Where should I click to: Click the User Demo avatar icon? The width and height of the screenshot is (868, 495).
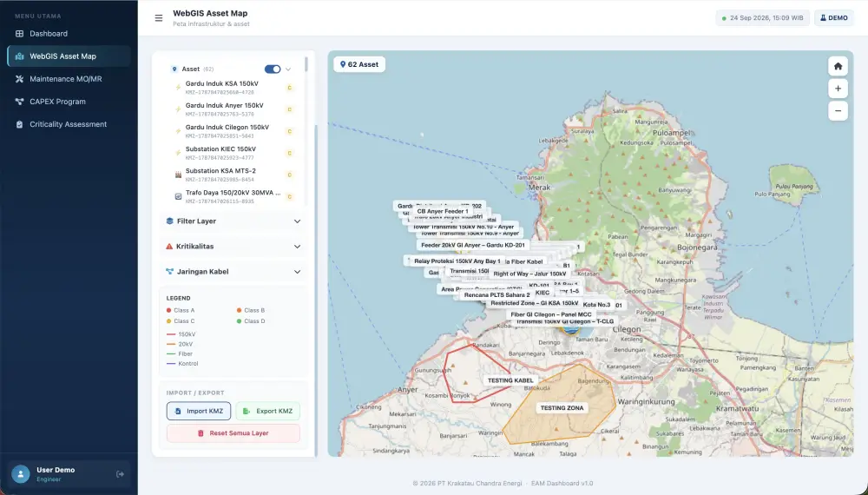(x=21, y=474)
